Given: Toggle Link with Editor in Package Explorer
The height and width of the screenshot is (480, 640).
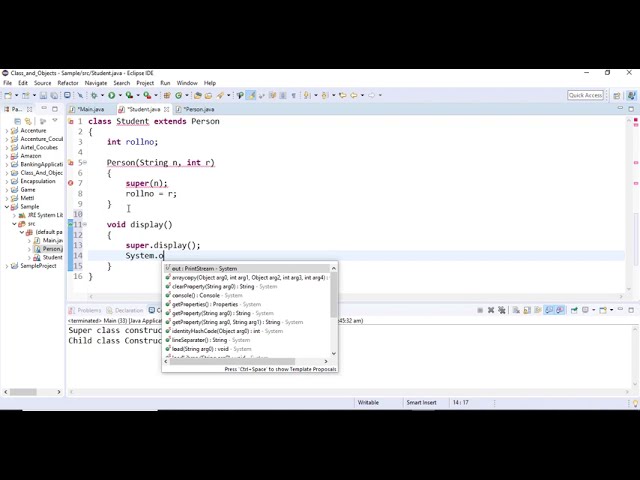Looking at the screenshot, I should click(28, 121).
